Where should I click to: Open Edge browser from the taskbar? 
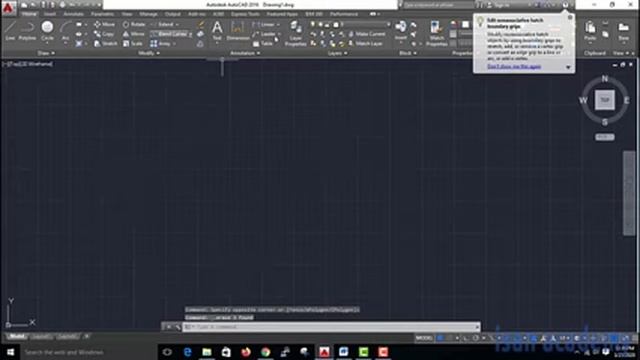(187, 352)
